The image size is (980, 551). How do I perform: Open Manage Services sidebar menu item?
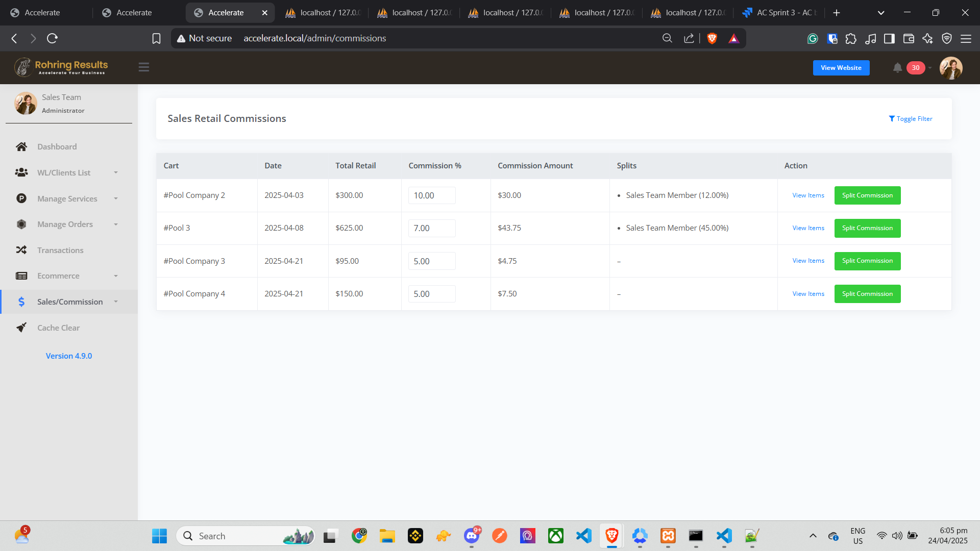click(x=67, y=198)
